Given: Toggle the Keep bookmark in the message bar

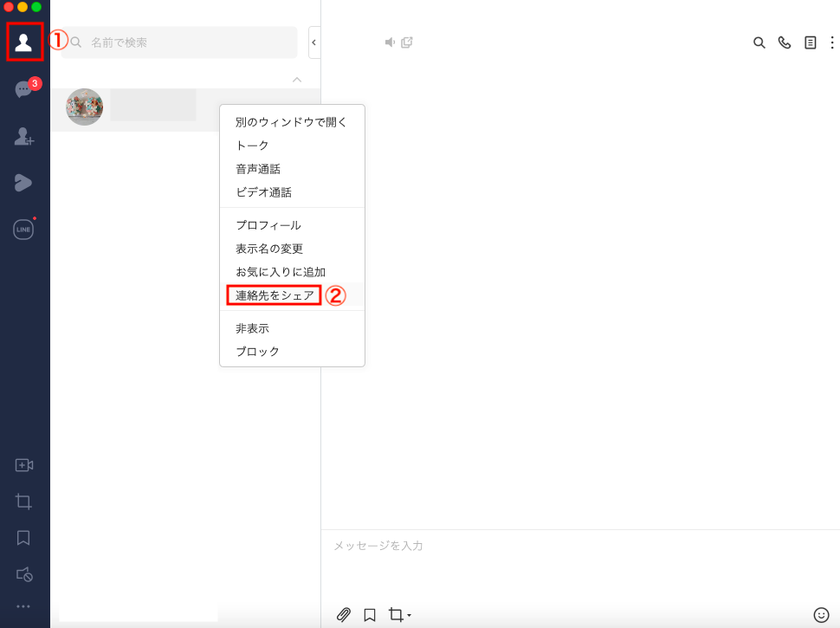Looking at the screenshot, I should [370, 614].
